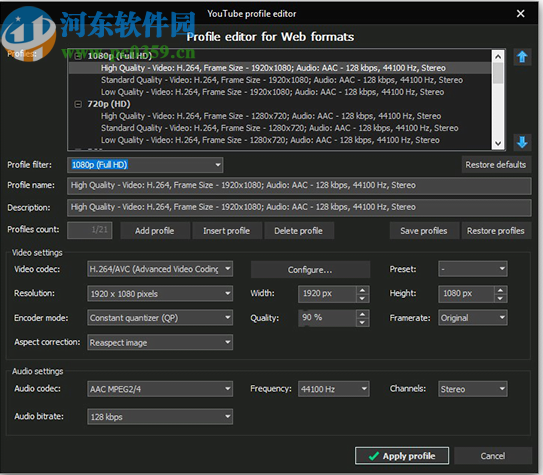
Task: Open the Framerate dropdown
Action: point(473,318)
